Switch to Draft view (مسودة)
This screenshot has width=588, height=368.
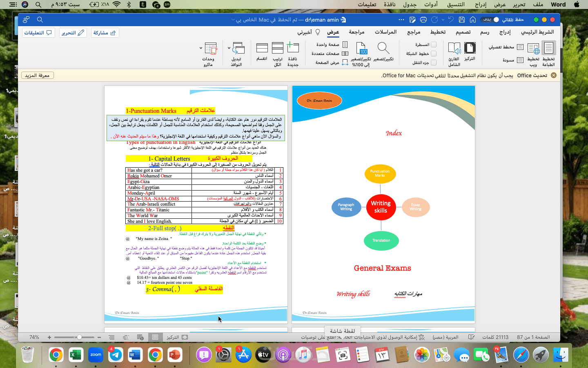pyautogui.click(x=513, y=60)
